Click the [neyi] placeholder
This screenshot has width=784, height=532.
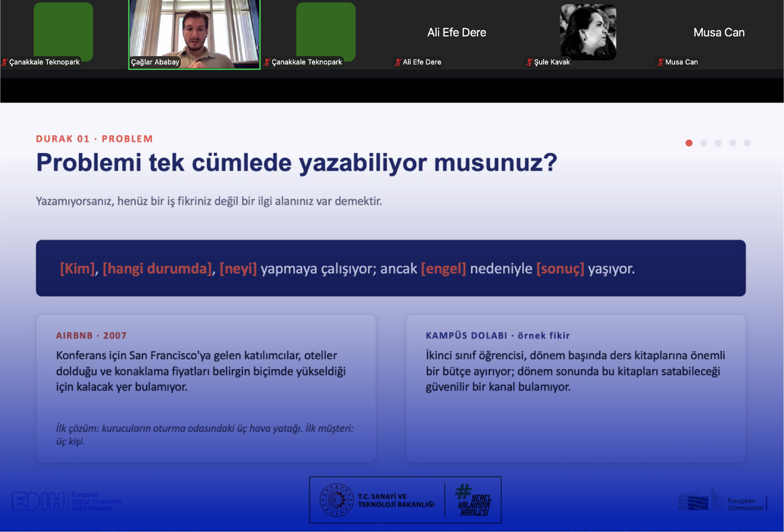click(x=238, y=269)
